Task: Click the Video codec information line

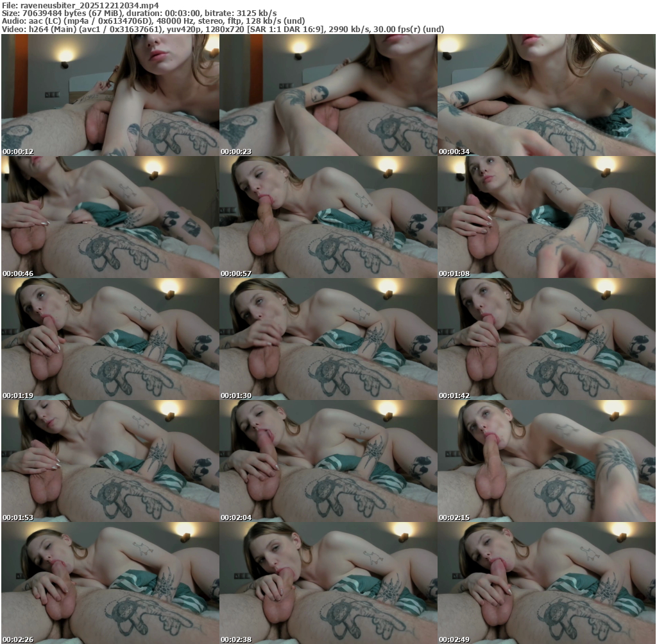Action: pyautogui.click(x=223, y=30)
